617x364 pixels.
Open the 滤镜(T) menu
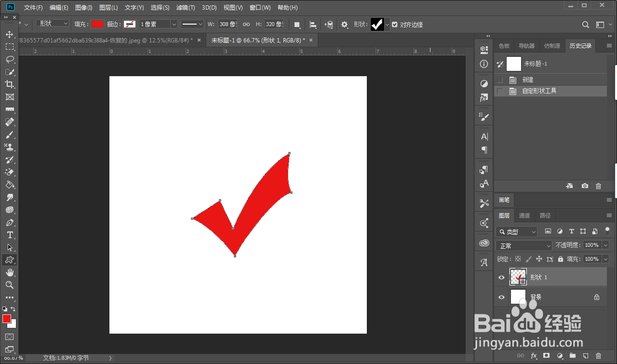[186, 8]
